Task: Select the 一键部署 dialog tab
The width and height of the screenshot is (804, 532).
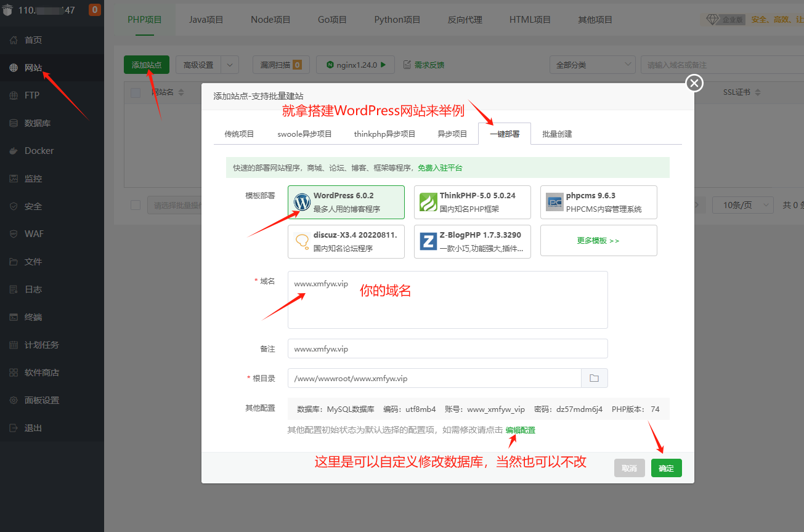Action: [505, 134]
